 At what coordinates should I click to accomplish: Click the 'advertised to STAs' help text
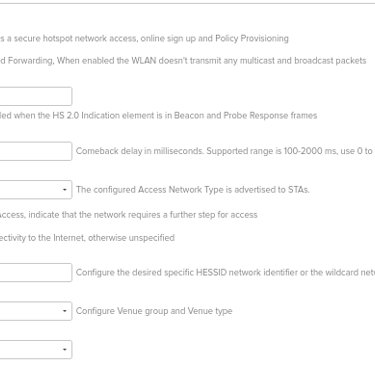(x=272, y=190)
